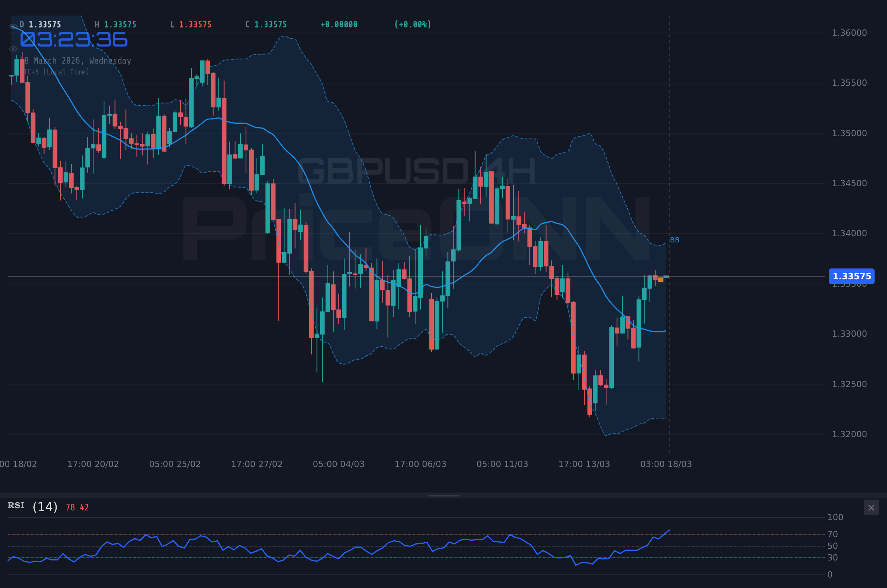Select the 03:00 18/03 label on the time axis
Screen dimensions: 887x588
(x=665, y=464)
